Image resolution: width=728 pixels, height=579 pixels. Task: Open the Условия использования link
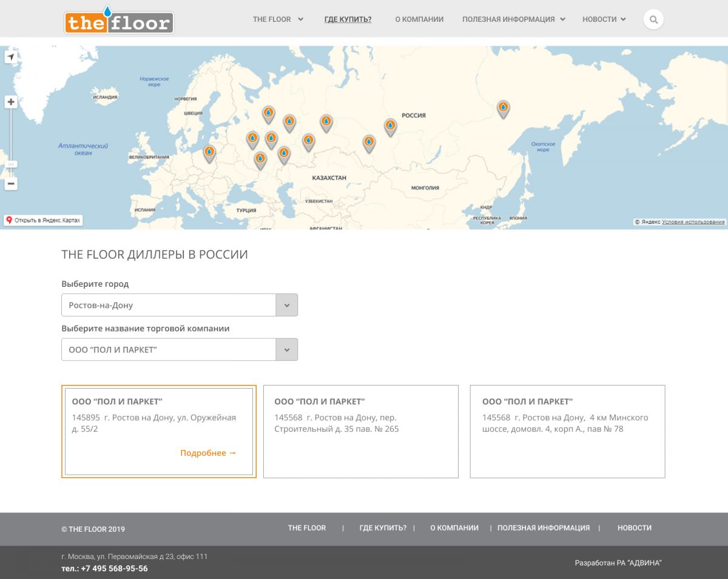click(x=693, y=222)
